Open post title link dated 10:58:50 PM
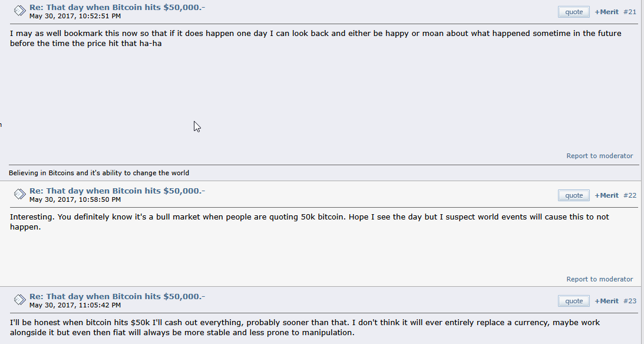The height and width of the screenshot is (344, 644). coord(117,191)
